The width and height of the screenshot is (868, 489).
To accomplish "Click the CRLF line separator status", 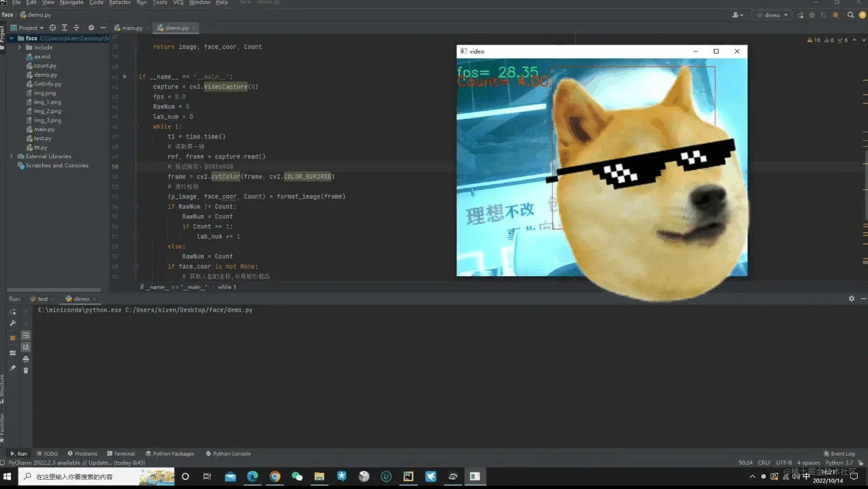I will pyautogui.click(x=764, y=462).
